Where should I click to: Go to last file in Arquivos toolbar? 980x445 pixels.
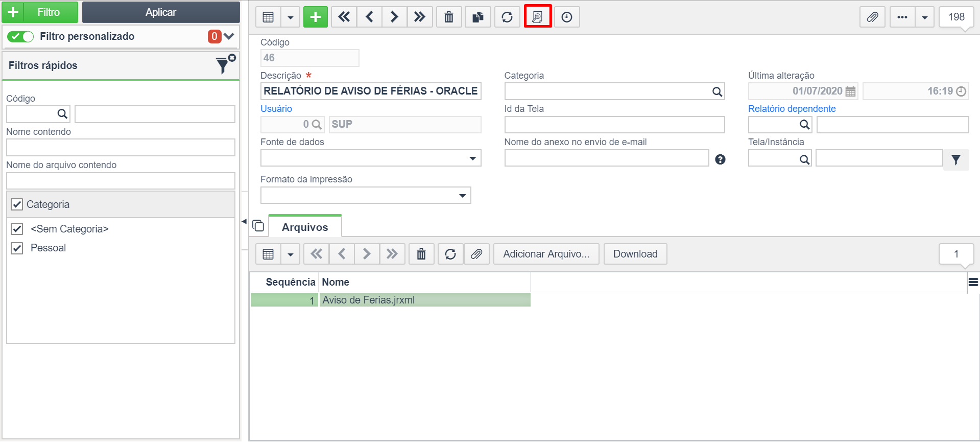[392, 254]
